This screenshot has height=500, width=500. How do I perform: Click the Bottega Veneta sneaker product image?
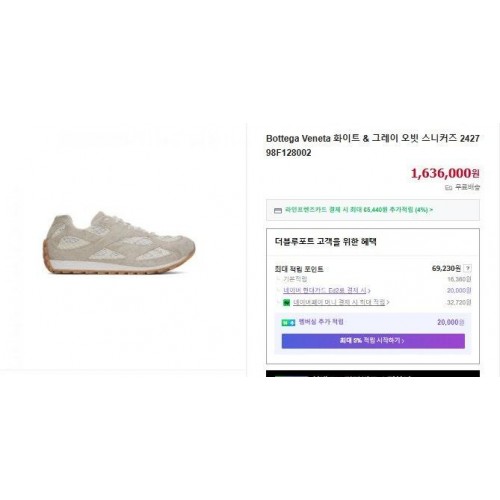(x=119, y=243)
